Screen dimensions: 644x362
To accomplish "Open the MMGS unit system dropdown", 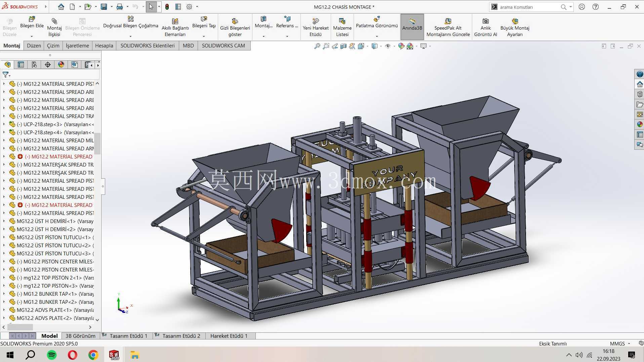I will [x=620, y=343].
